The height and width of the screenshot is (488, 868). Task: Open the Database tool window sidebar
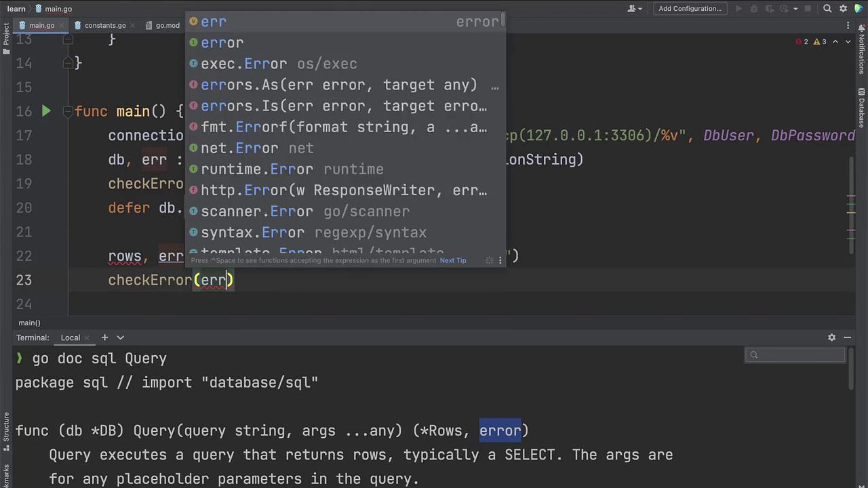[x=862, y=108]
